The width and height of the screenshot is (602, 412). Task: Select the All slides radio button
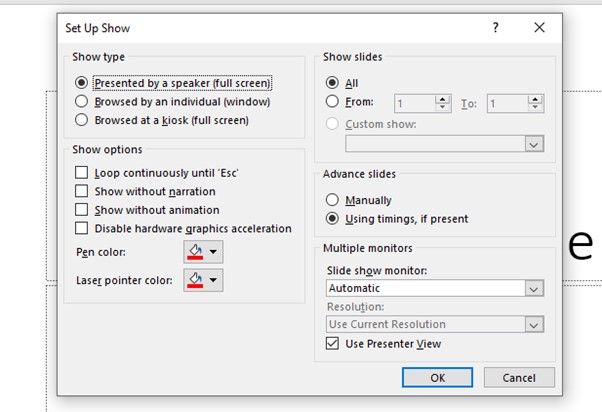coord(333,83)
